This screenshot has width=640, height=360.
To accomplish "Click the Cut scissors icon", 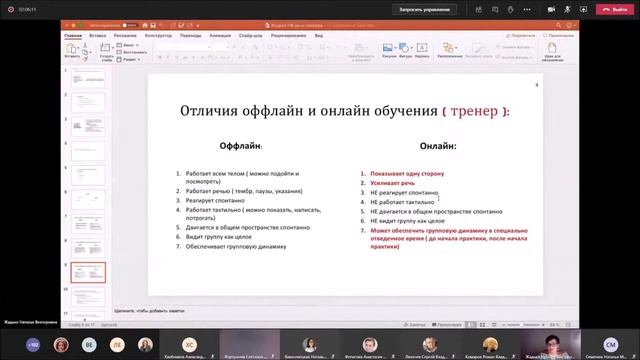I will click(85, 45).
